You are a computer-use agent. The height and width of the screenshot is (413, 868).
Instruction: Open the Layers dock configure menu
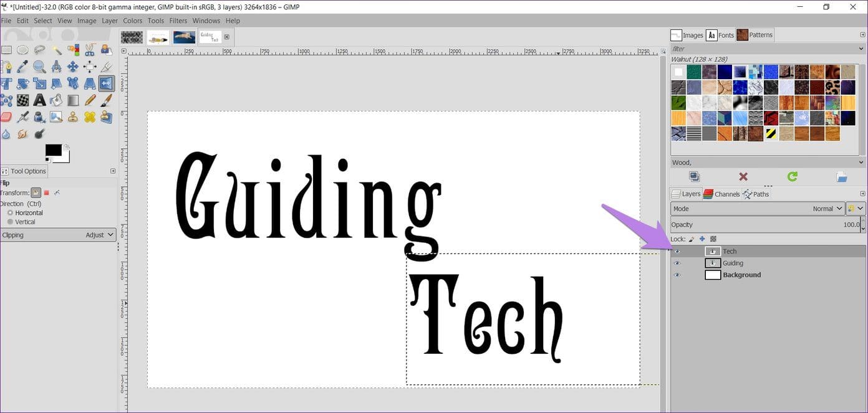click(862, 194)
